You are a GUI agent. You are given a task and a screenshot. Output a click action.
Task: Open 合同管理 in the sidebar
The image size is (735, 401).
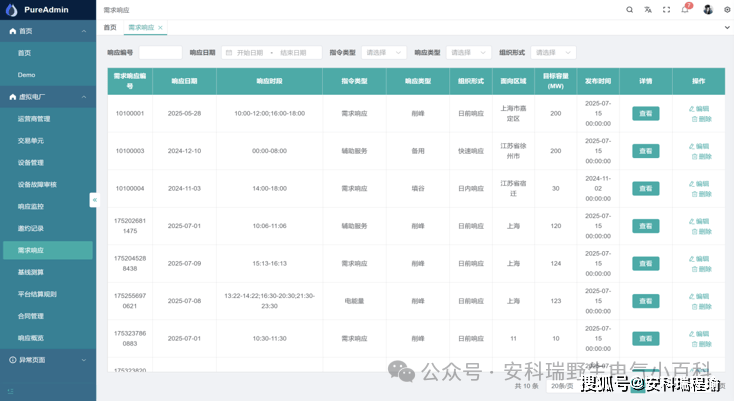click(48, 316)
